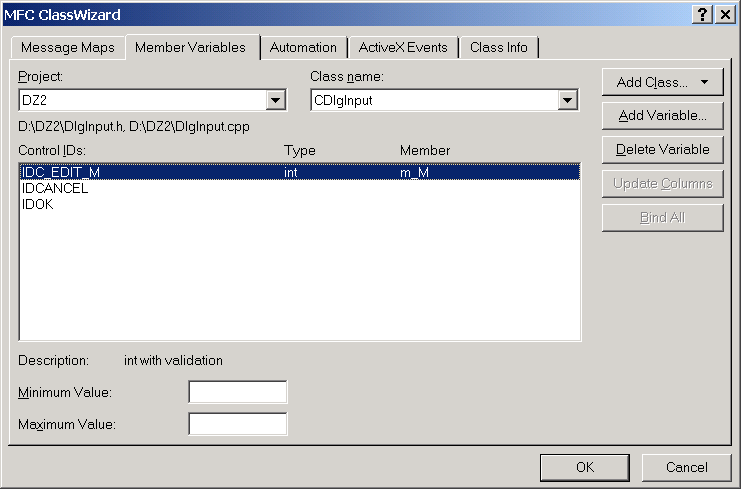
Task: Focus the Maximum Value input field
Action: click(238, 424)
